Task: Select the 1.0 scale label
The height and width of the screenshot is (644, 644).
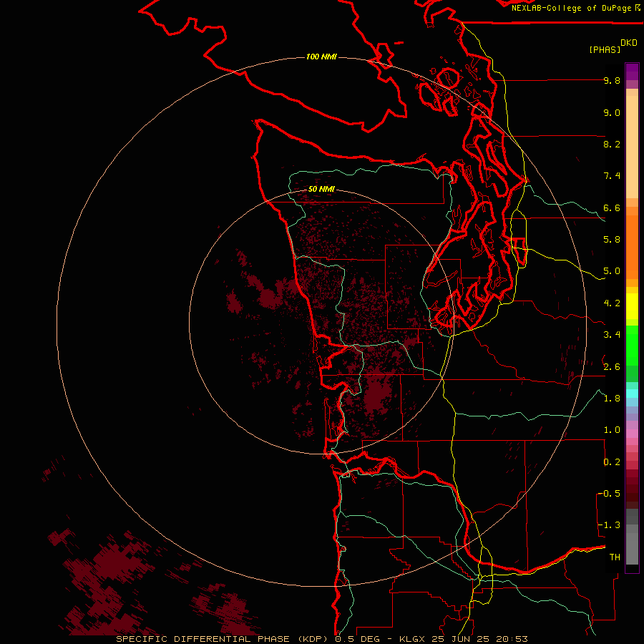Action: [x=612, y=430]
